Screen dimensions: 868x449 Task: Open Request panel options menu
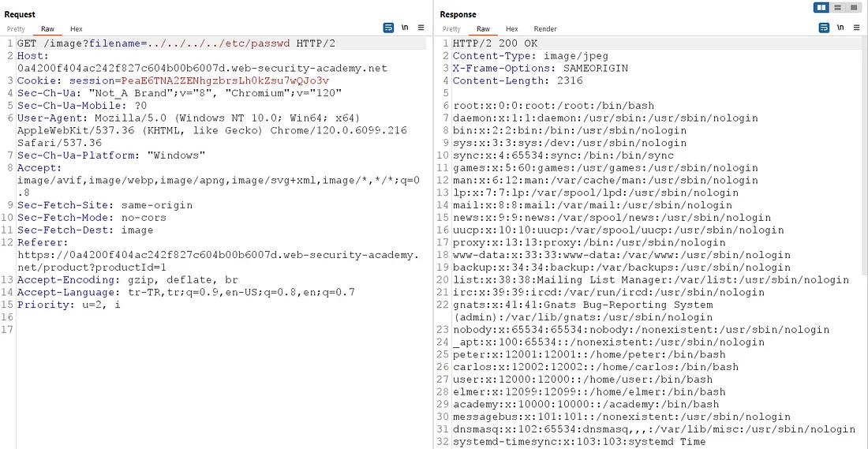(421, 28)
